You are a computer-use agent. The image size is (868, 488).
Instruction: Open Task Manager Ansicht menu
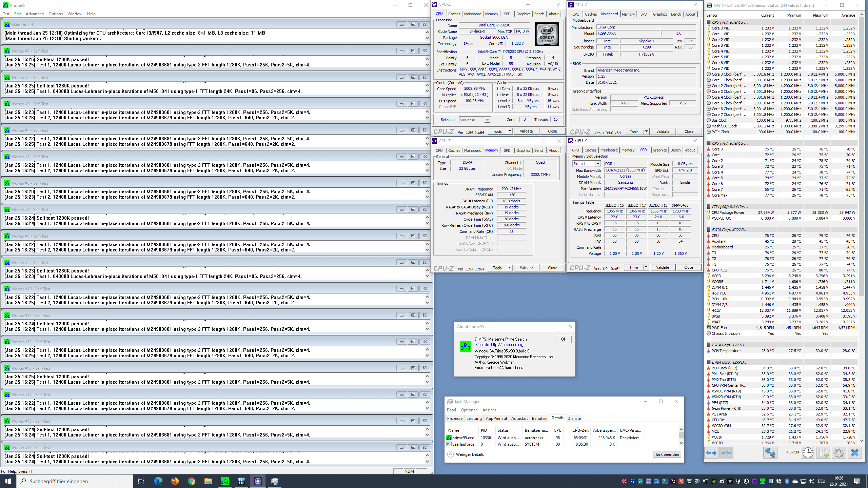[x=489, y=410]
